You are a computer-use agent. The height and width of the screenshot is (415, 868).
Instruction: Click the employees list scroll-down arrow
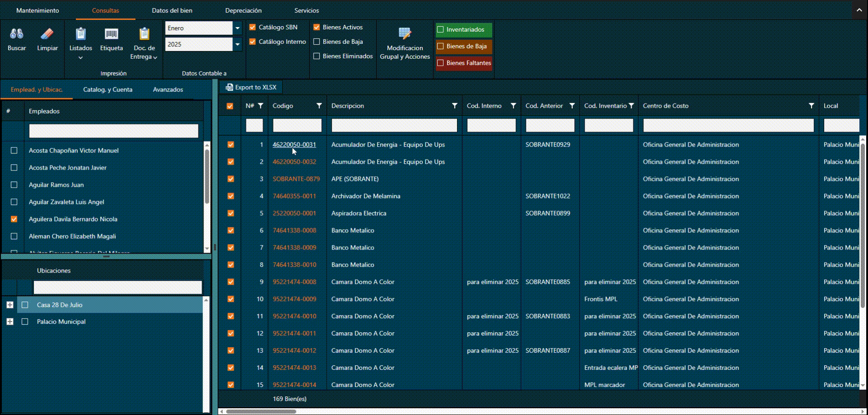click(207, 249)
